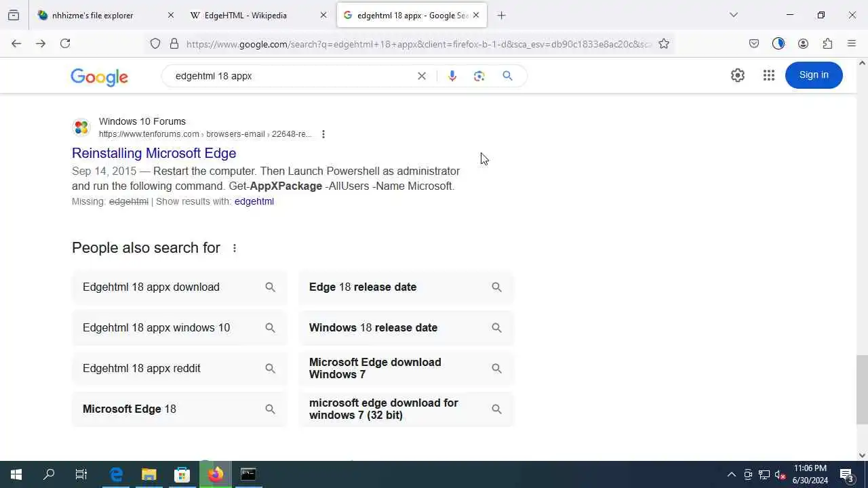Close nhhizme's file explorer tab
Viewport: 868px width, 488px height.
(x=170, y=15)
